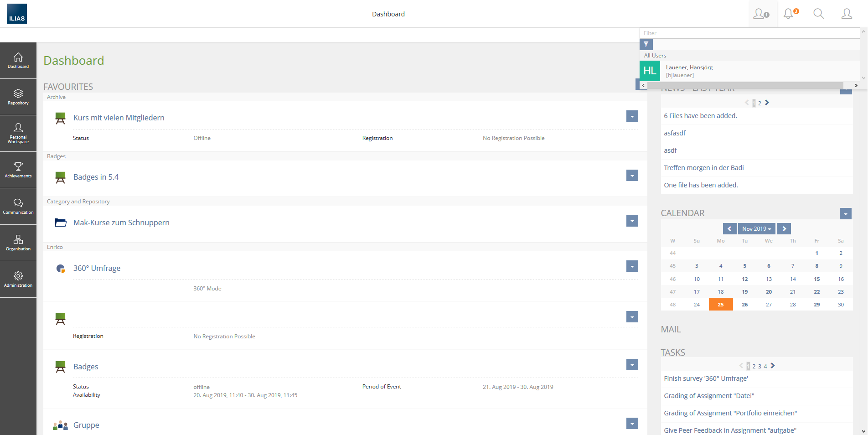
Task: Open Administration gear in sidebar
Action: click(18, 279)
